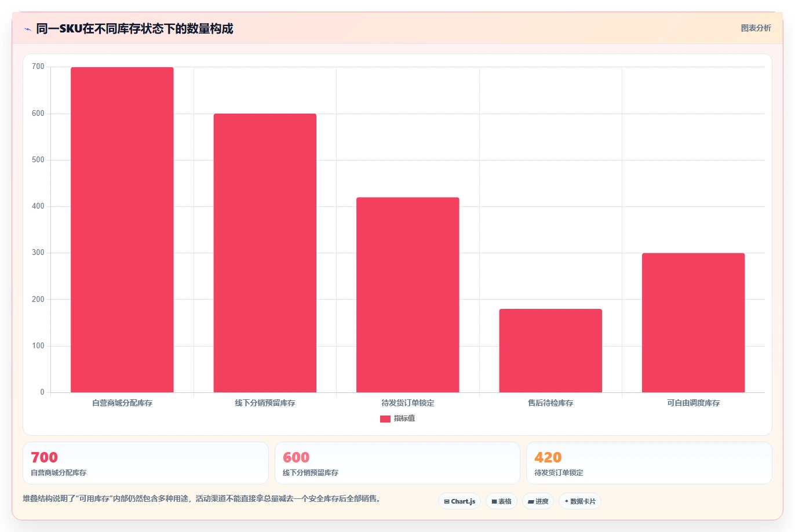Click the Chart.js tag chip
The image size is (795, 532).
pos(460,501)
